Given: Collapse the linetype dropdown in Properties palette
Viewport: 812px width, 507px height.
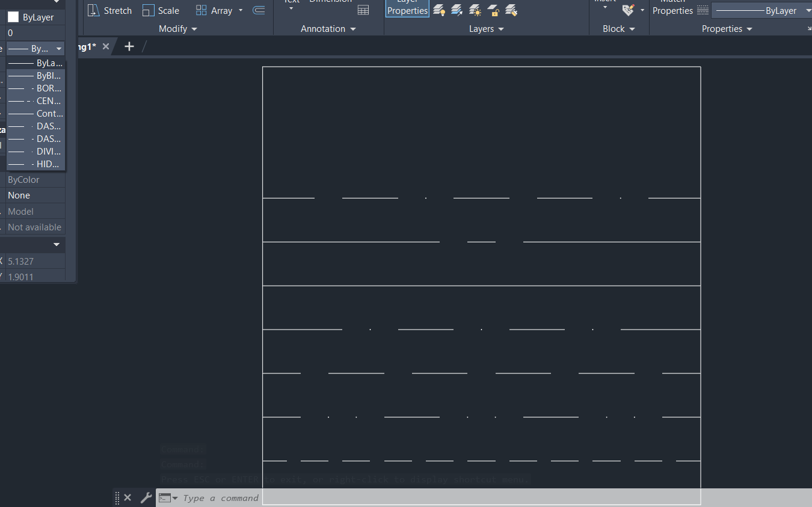Looking at the screenshot, I should point(58,49).
